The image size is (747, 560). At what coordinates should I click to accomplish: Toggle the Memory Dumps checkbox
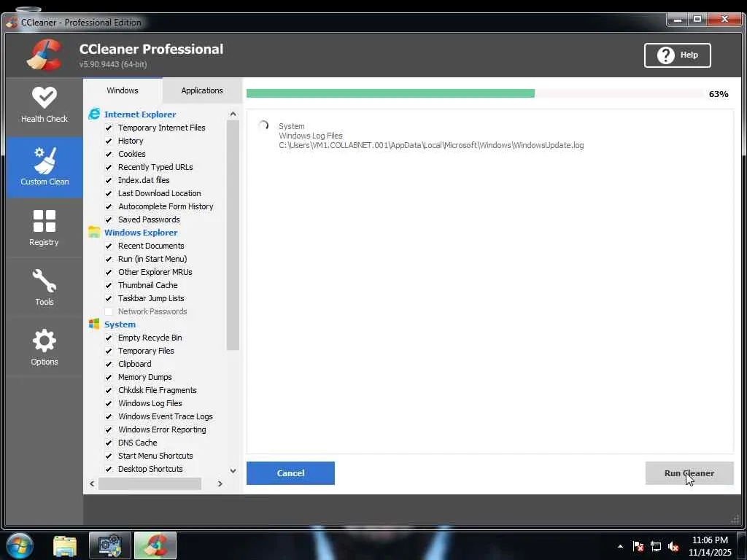(x=109, y=377)
